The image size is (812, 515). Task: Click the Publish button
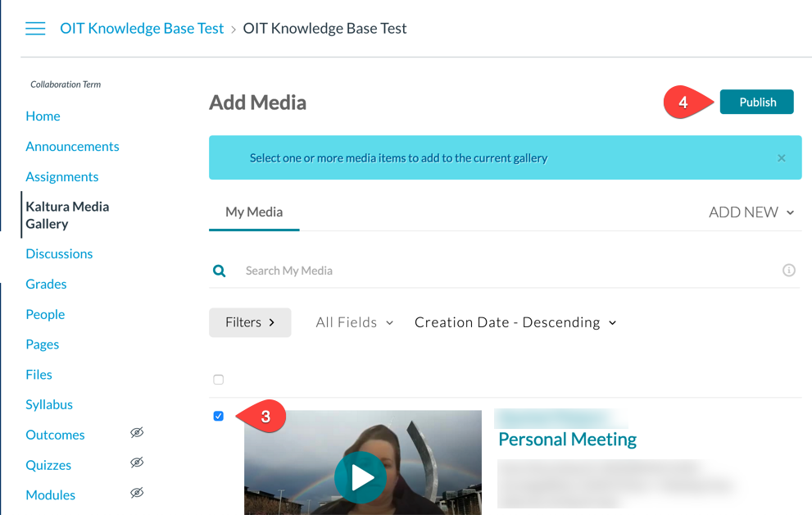pos(756,103)
